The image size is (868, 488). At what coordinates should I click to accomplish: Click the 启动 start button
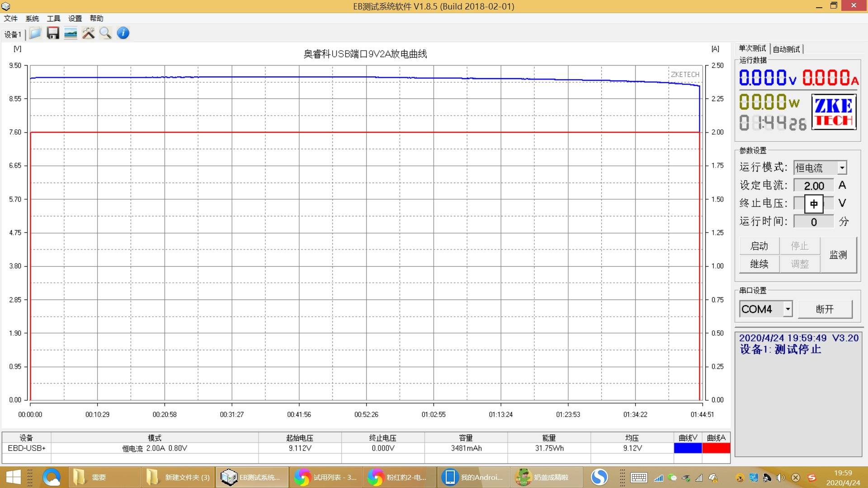[759, 246]
